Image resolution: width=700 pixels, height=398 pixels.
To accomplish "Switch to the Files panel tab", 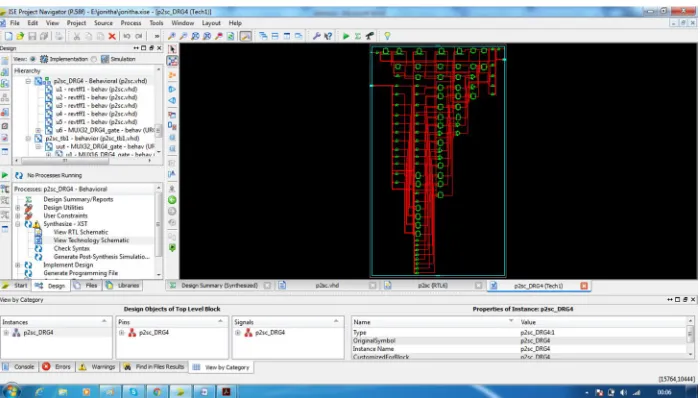I will coord(87,286).
